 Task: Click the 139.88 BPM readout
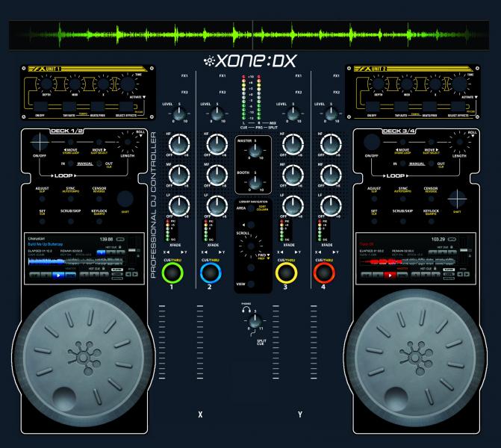coord(106,239)
